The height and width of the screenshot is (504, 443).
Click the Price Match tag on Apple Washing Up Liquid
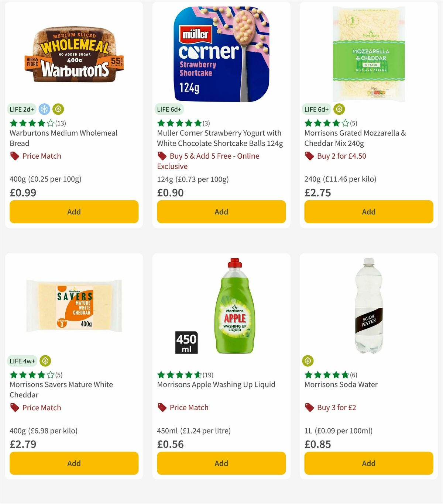click(x=162, y=408)
